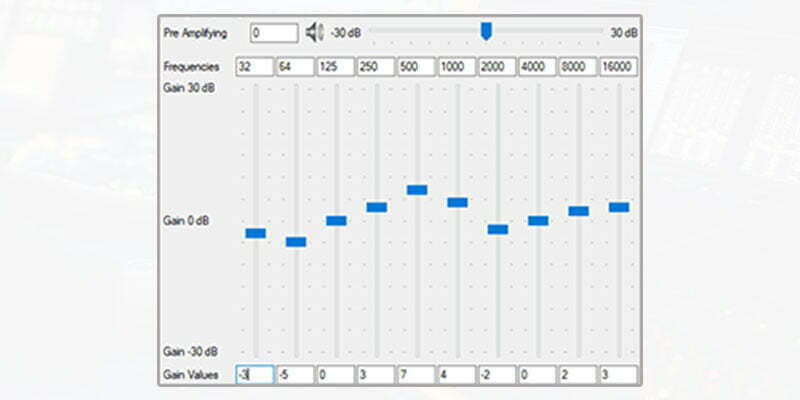Image resolution: width=800 pixels, height=400 pixels.
Task: Click the 125 Hz gain value field
Action: click(x=336, y=375)
